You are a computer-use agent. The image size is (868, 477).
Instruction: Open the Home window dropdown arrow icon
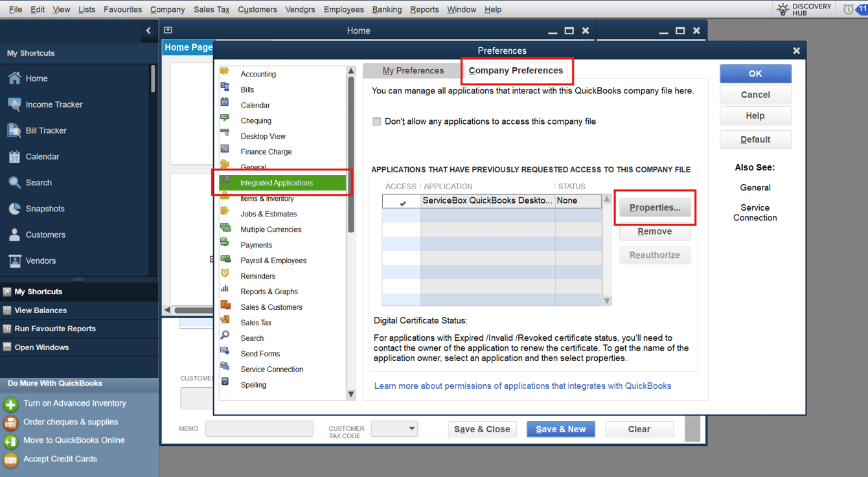tap(168, 30)
